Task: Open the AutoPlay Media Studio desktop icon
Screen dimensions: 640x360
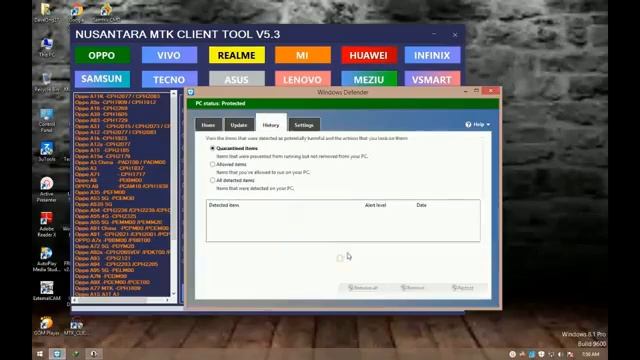Action: pos(46,259)
